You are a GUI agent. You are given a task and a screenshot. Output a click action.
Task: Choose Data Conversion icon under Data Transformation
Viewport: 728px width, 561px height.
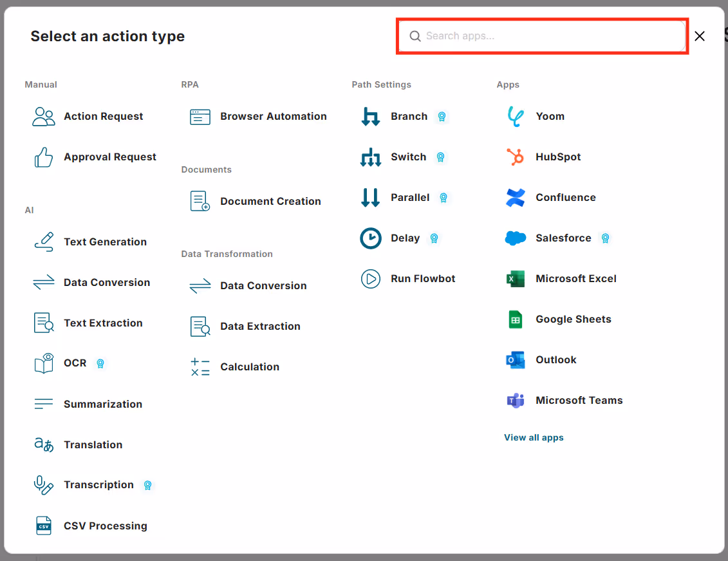(200, 285)
